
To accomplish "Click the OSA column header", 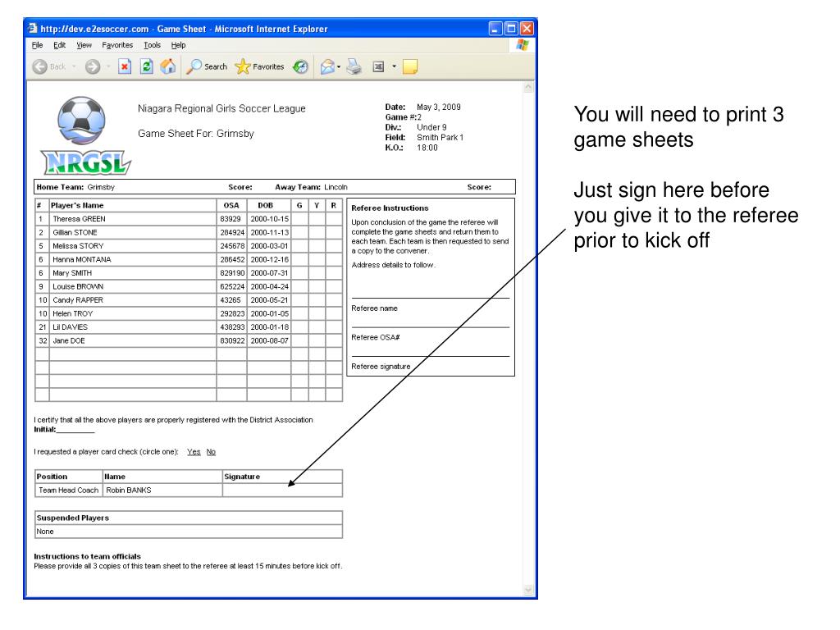I will click(x=231, y=205).
